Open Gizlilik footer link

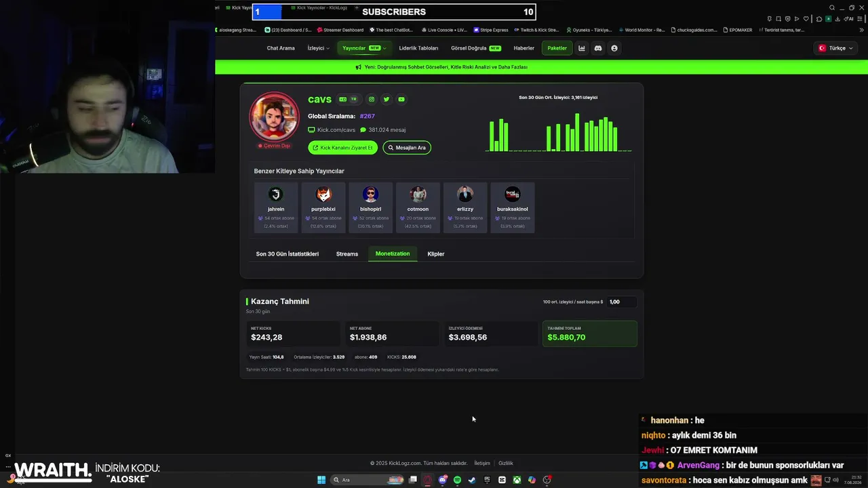tap(506, 464)
